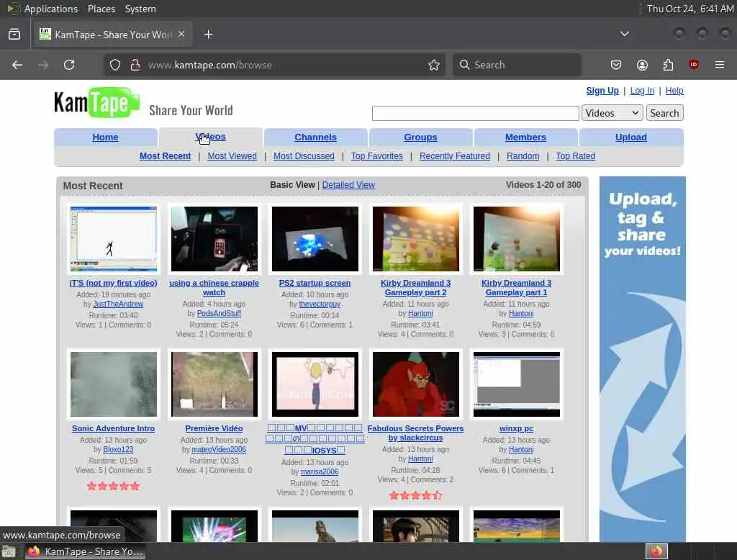Click the show desktop icon in taskbar
The height and width of the screenshot is (560, 737).
[9, 551]
